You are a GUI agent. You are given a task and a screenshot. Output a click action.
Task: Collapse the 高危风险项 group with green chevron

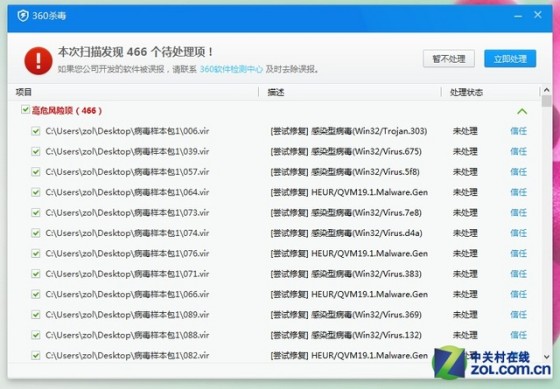point(522,111)
